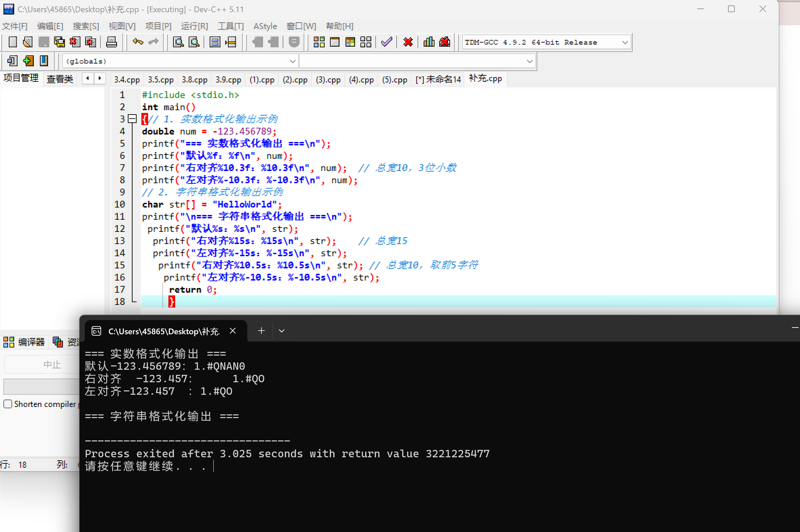Screen dimensions: 800x532
Task: Switch to the 3.8.cpp editor tab
Action: 194,80
